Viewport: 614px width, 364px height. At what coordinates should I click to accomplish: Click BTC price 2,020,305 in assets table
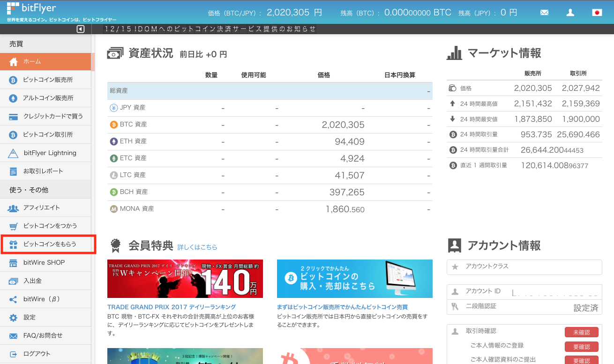(x=343, y=125)
